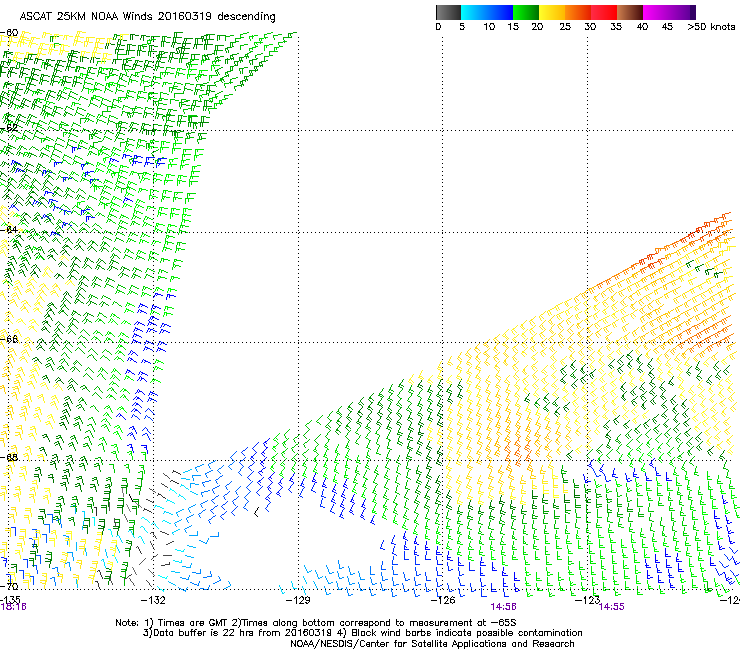Click the legend tick label '45'

(667, 27)
